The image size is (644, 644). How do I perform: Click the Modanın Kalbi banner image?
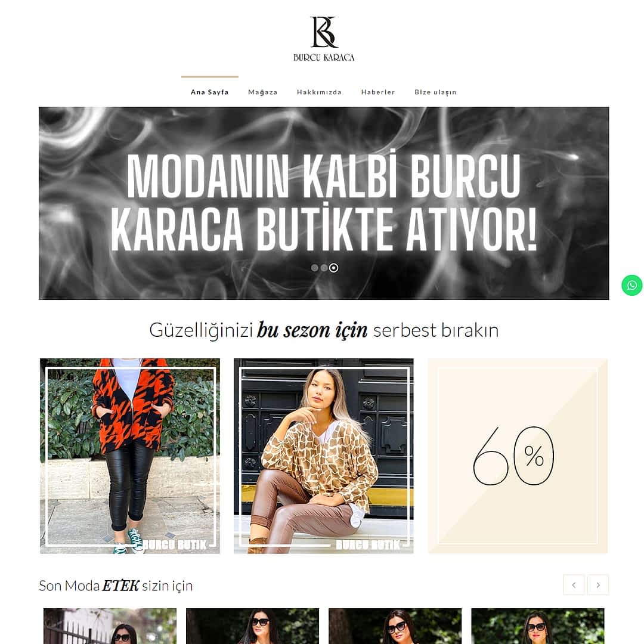pos(324,203)
